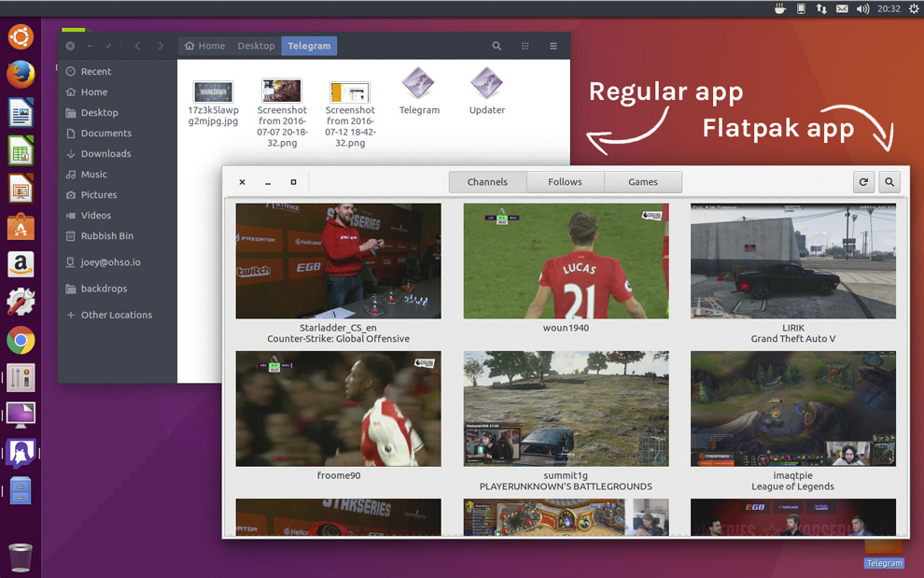Open the session gear menu in the top bar
The image size is (924, 578).
tap(914, 8)
